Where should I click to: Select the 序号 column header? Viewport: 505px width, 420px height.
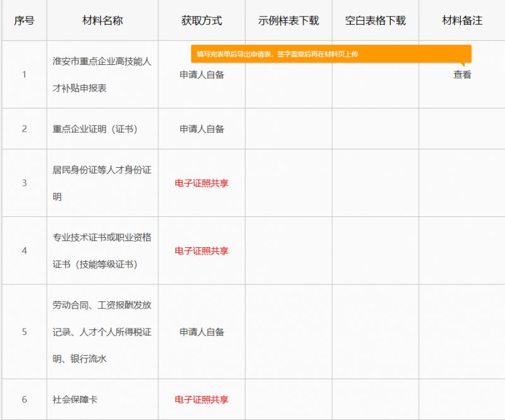(24, 21)
